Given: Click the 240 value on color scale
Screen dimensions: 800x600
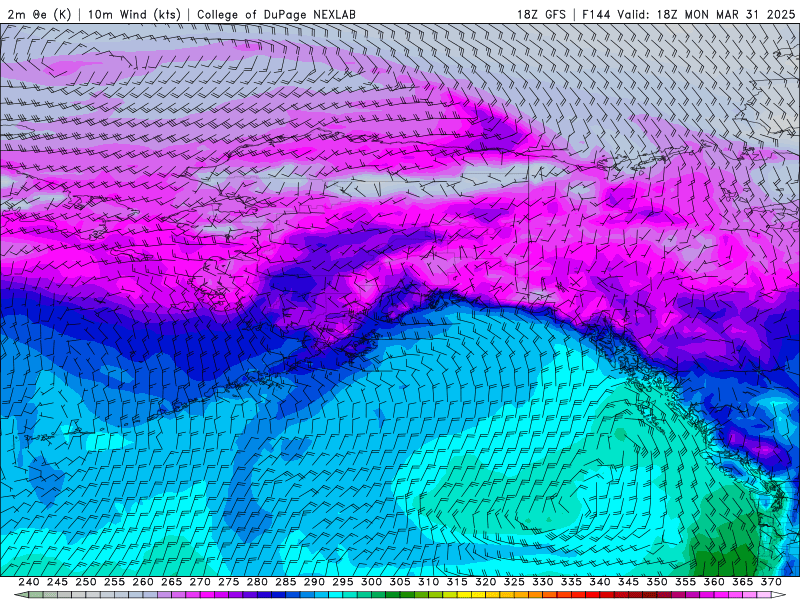Looking at the screenshot, I should pos(29,582).
